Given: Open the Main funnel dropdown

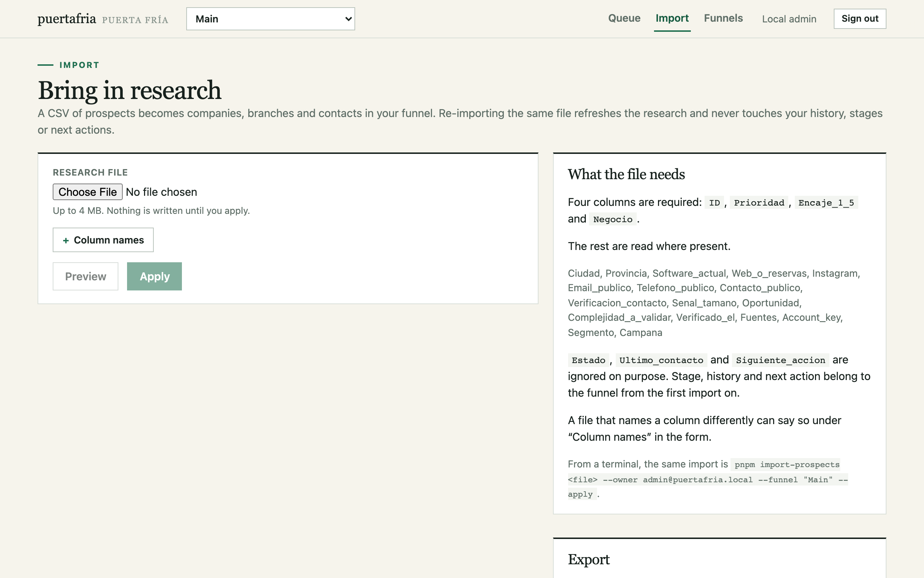Looking at the screenshot, I should tap(270, 19).
